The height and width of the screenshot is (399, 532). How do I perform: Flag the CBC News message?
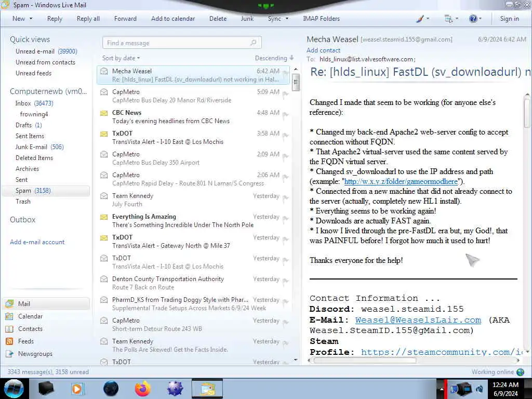(x=285, y=115)
